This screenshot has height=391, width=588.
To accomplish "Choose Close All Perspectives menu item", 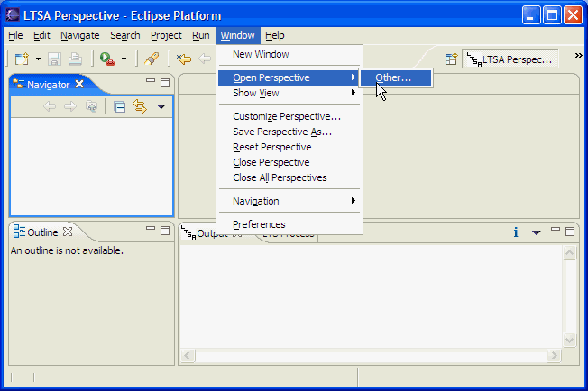I will 289,178.
